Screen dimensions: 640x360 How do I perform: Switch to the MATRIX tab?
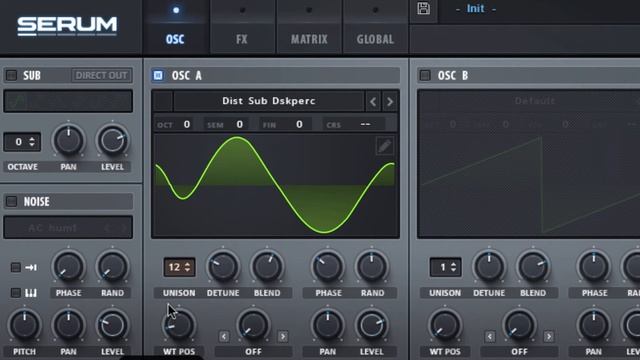(309, 39)
